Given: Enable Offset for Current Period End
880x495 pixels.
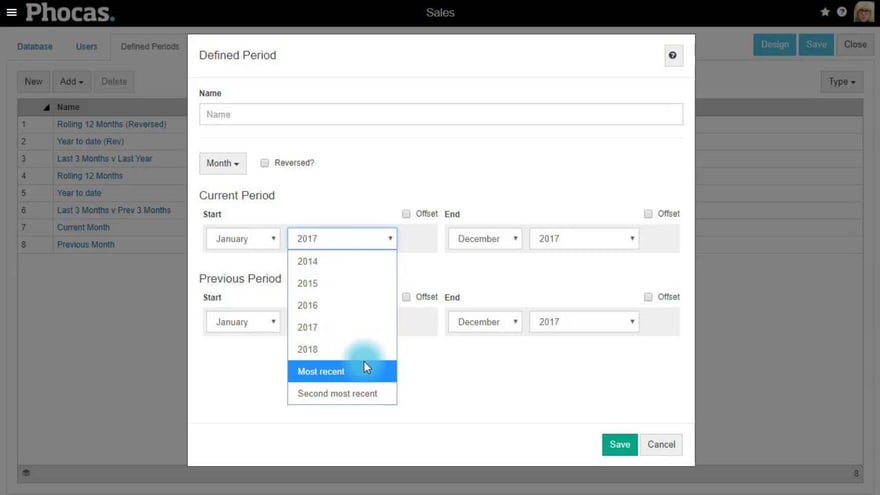Looking at the screenshot, I should pyautogui.click(x=648, y=214).
